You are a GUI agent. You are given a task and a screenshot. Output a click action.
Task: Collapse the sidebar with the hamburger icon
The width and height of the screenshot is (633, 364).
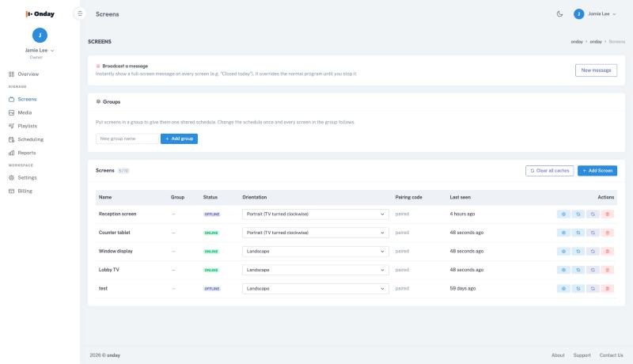click(80, 13)
